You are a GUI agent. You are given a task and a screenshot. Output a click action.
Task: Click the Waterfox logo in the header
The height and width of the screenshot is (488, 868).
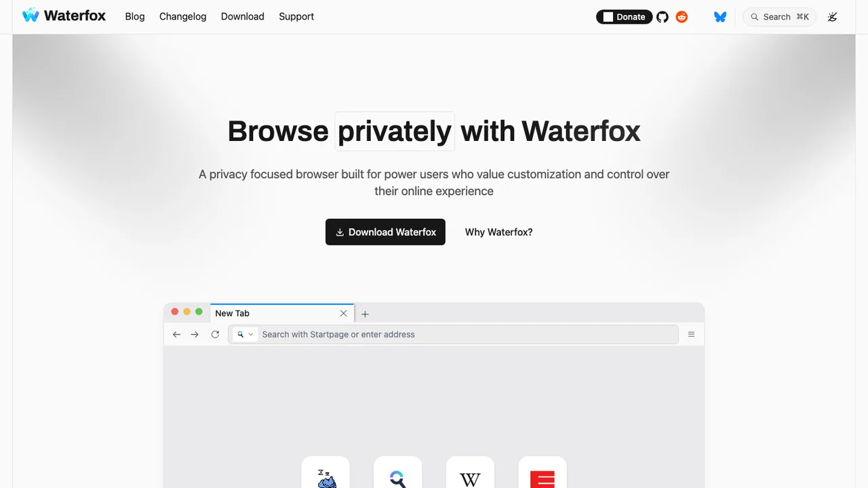pos(64,16)
